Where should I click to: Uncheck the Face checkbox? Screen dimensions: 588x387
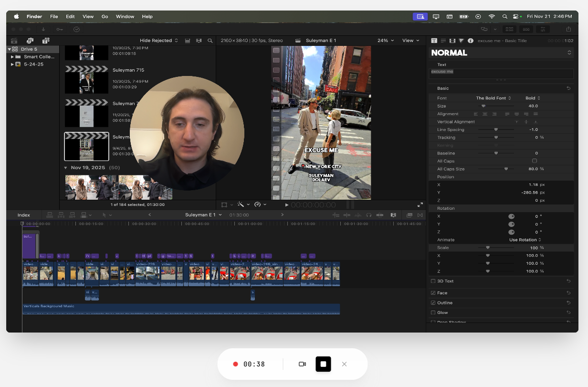[x=433, y=293]
